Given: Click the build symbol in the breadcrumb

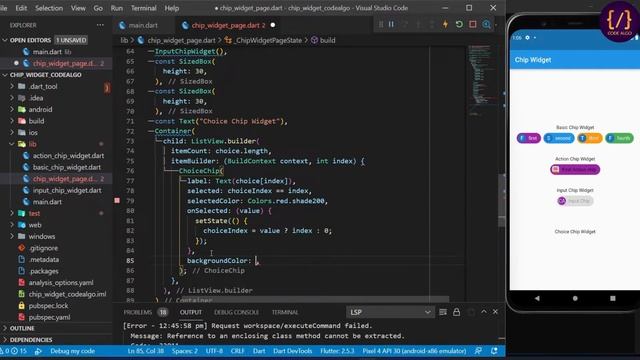Looking at the screenshot, I should coord(323,40).
